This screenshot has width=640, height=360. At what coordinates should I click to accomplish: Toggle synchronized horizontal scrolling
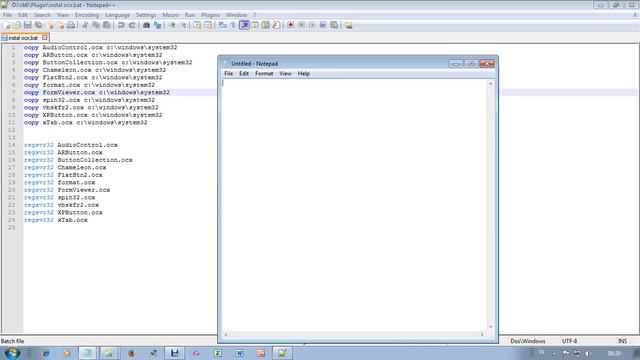[x=208, y=25]
